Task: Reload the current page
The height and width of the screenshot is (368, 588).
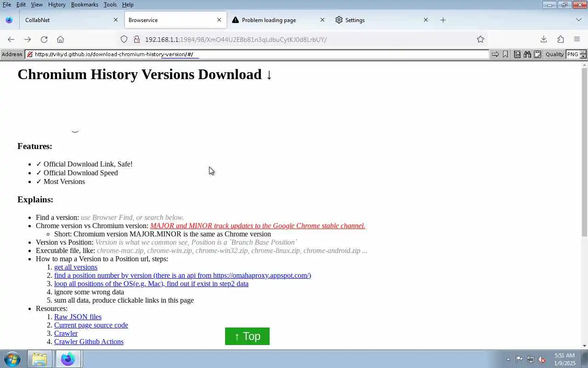Action: pos(44,40)
